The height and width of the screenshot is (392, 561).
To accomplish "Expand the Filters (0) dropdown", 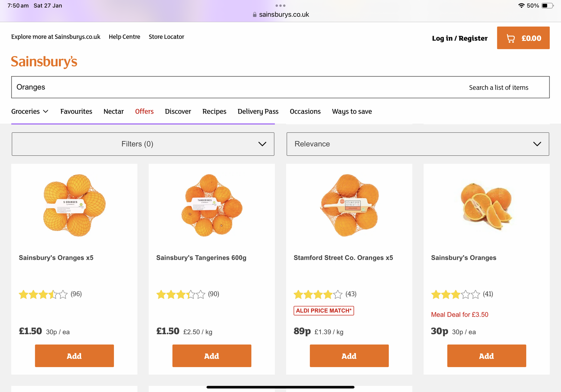I will (143, 144).
